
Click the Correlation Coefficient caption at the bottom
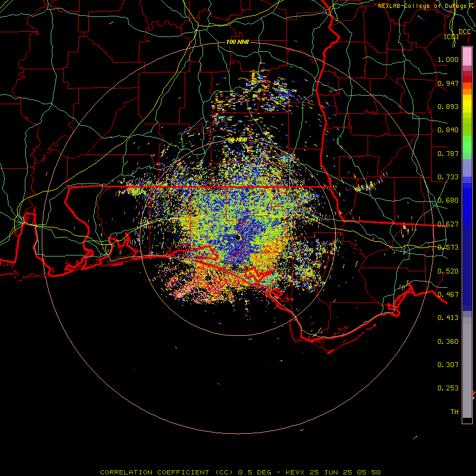[x=240, y=472]
